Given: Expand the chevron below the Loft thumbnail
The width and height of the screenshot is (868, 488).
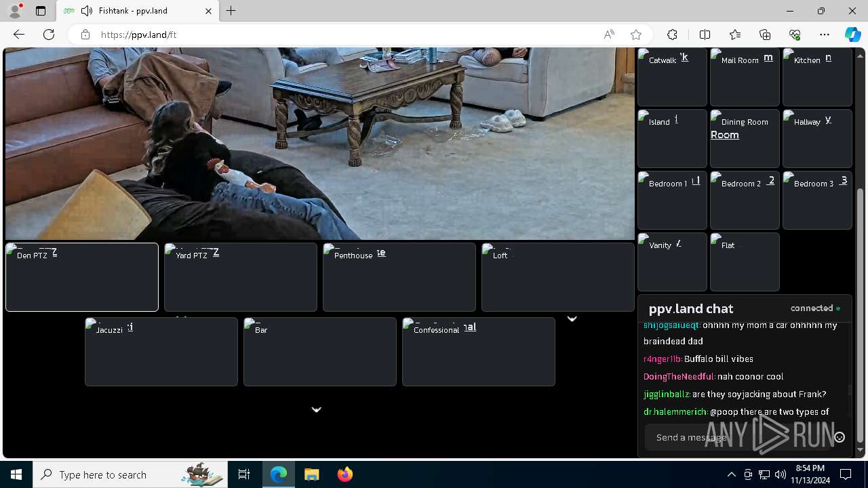Looking at the screenshot, I should pyautogui.click(x=572, y=319).
